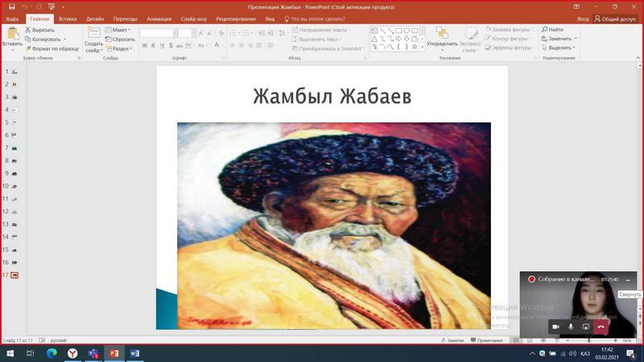Click the Paste (Вставить) clipboard icon
Screen dimensions: 644x362
[12, 34]
